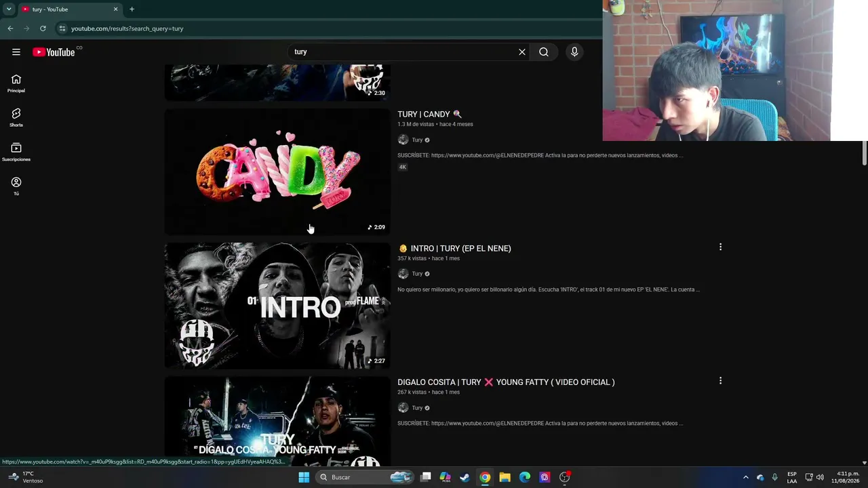
Task: Open File Explorer from the taskbar
Action: 505,477
